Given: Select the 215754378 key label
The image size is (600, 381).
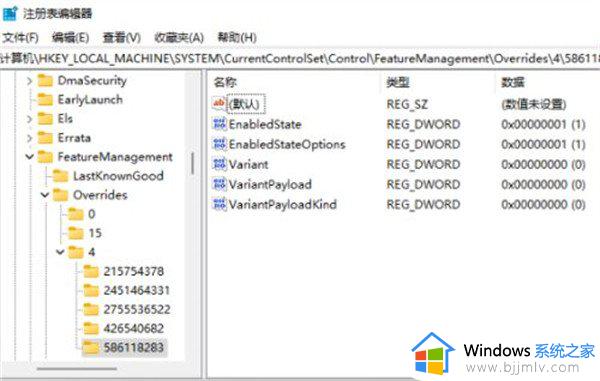Looking at the screenshot, I should pyautogui.click(x=134, y=271).
